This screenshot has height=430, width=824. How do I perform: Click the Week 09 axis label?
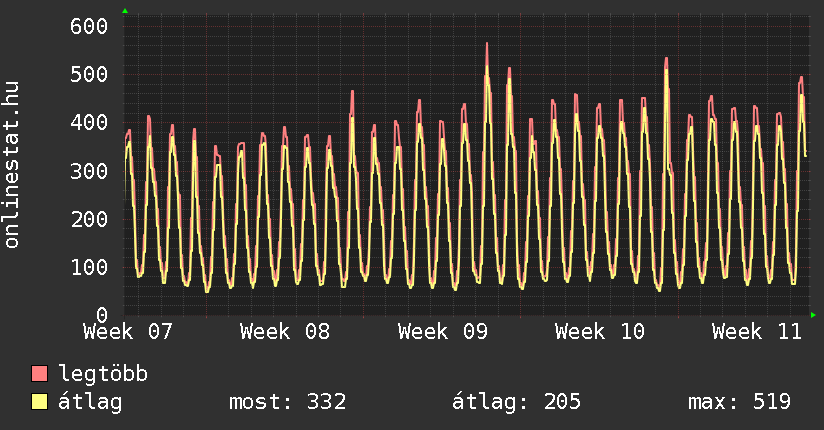pos(442,332)
